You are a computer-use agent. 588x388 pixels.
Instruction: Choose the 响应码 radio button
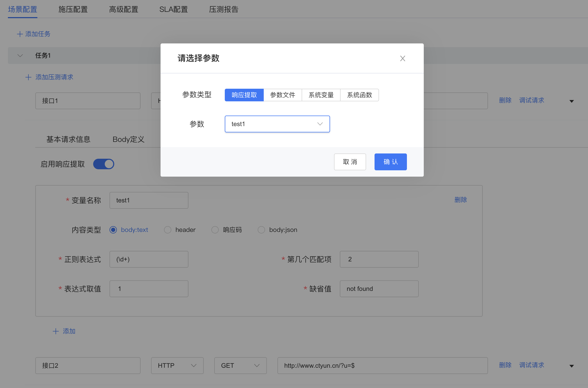pos(215,230)
